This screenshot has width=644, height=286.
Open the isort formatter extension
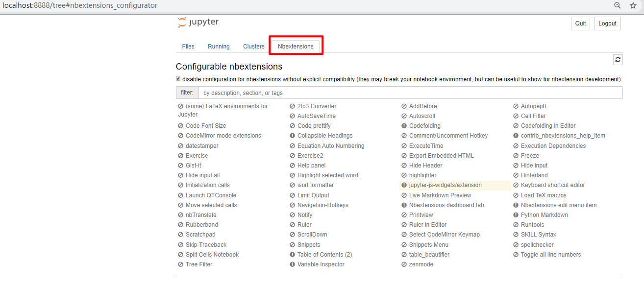316,185
